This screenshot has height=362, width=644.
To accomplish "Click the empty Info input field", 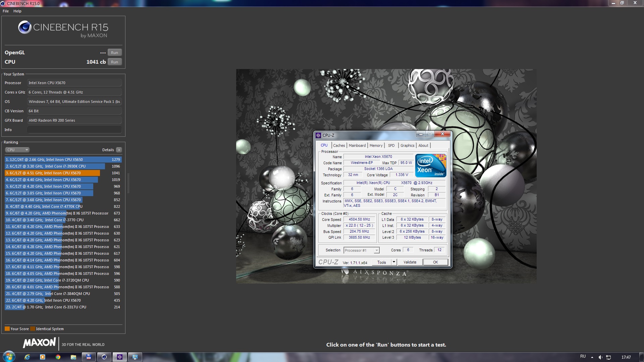I will 74,130.
